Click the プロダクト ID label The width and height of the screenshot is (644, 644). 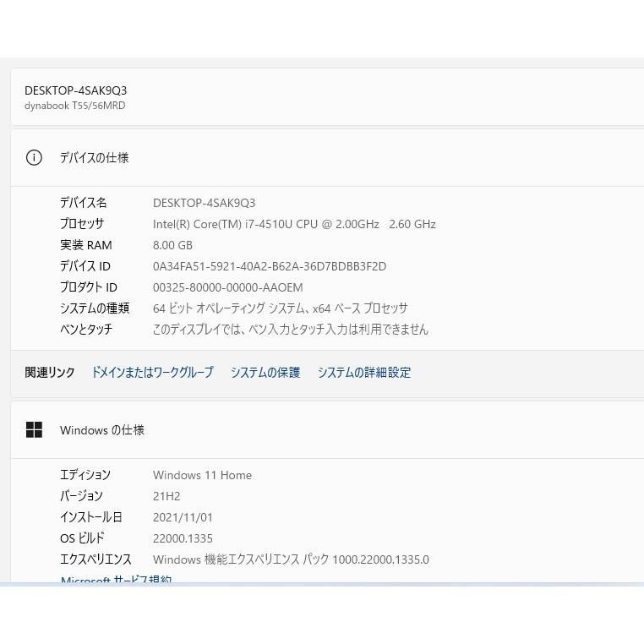[88, 287]
